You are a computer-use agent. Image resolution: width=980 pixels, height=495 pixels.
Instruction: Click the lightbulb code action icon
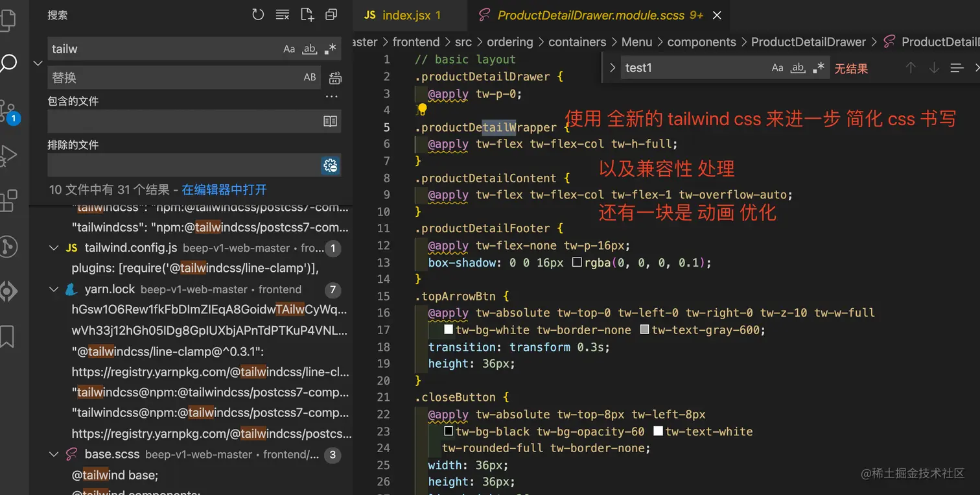(423, 109)
